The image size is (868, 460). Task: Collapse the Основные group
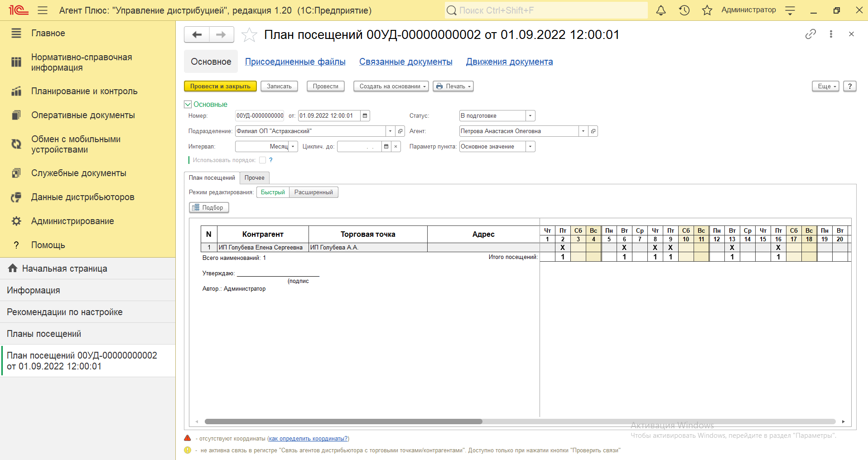click(188, 104)
